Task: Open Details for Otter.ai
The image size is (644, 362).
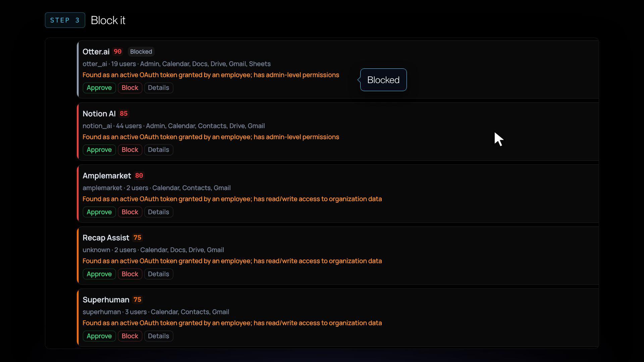Action: click(x=159, y=88)
